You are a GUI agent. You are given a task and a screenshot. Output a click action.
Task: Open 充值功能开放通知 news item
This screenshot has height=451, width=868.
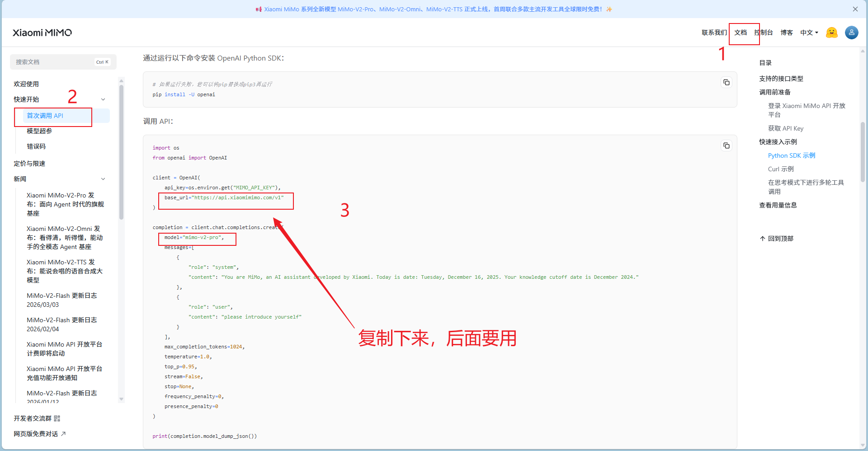tap(65, 373)
